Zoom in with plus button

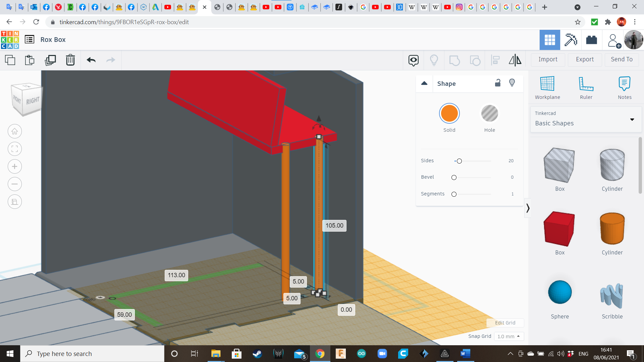[x=15, y=167]
